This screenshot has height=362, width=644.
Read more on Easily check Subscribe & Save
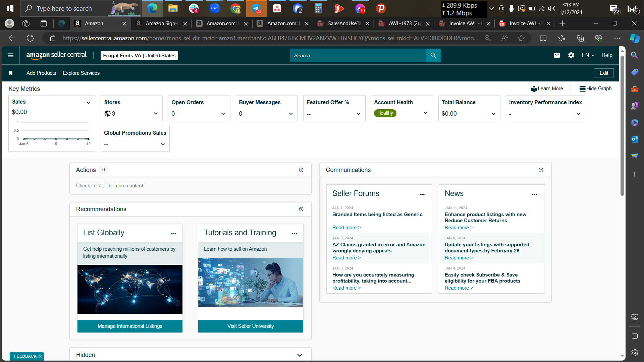coord(459,288)
